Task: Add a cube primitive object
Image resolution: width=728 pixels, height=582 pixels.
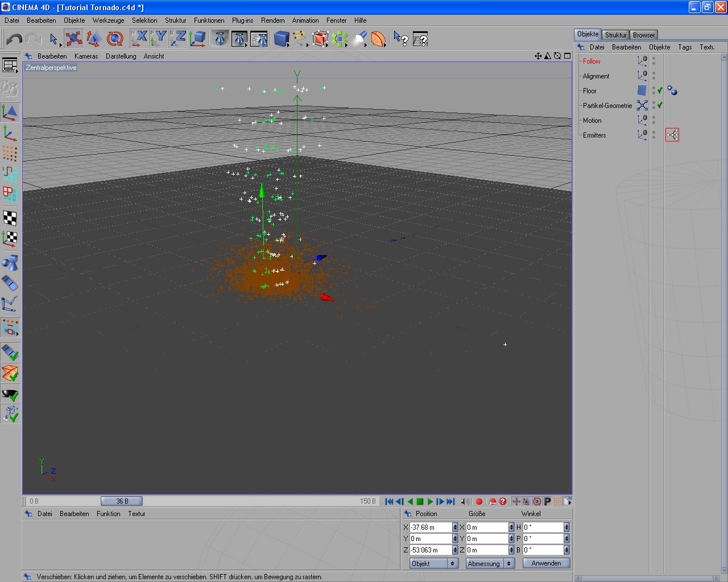Action: 281,39
